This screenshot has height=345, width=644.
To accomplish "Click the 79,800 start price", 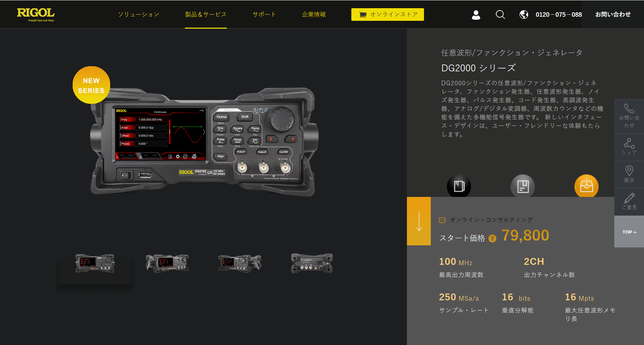I will [525, 235].
